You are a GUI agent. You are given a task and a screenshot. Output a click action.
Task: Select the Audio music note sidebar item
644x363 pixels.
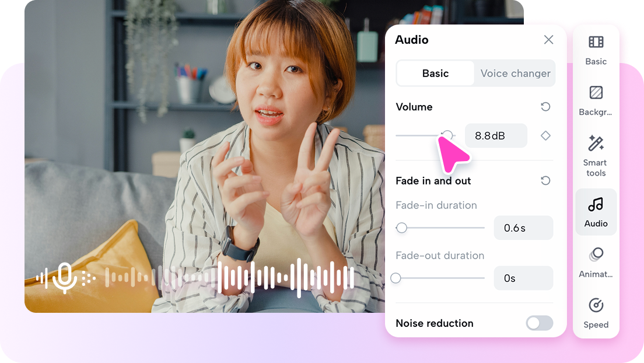click(596, 212)
